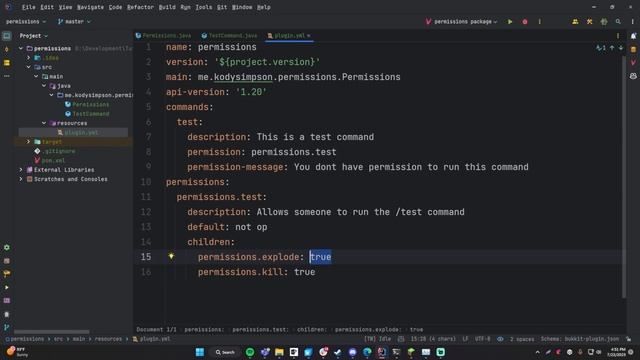Open TestCommand class in project tree

91,114
